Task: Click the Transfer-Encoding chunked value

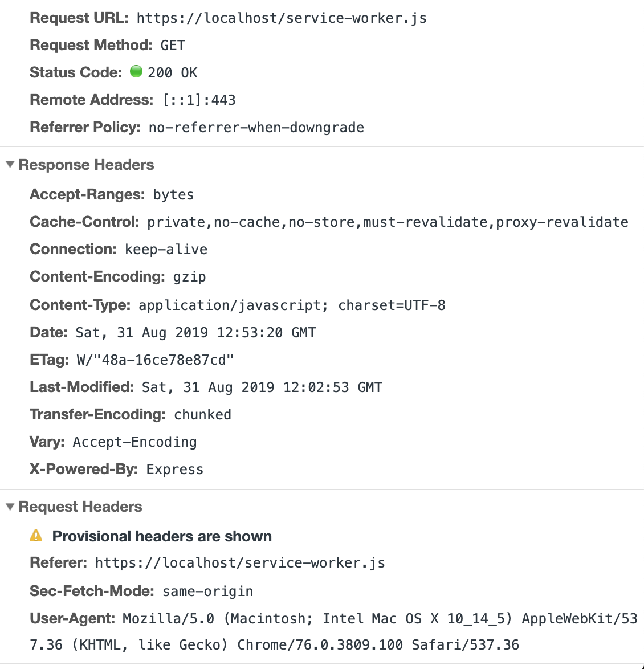Action: click(202, 415)
